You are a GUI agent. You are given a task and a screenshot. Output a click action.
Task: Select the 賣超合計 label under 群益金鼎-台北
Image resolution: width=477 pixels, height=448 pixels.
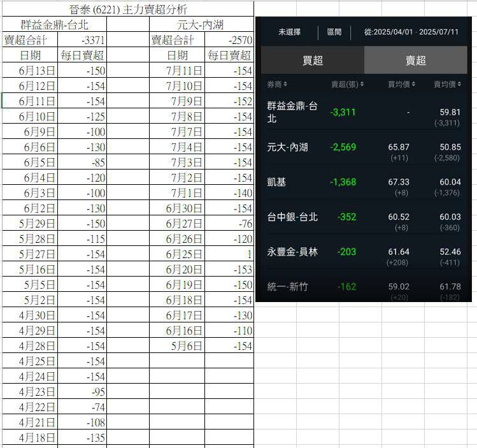click(30, 40)
